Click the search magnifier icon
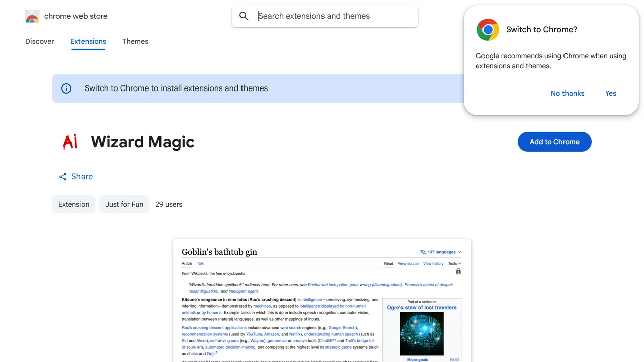The image size is (644, 362). coord(244,16)
